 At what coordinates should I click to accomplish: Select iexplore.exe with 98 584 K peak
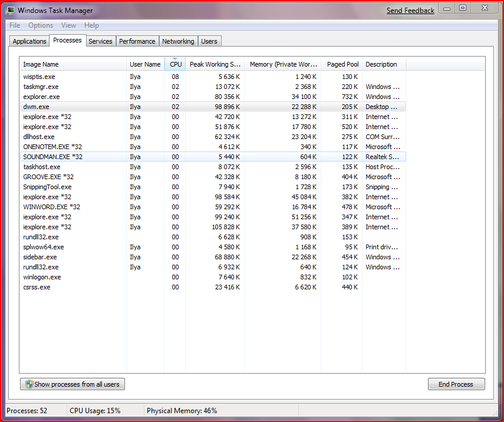213,197
